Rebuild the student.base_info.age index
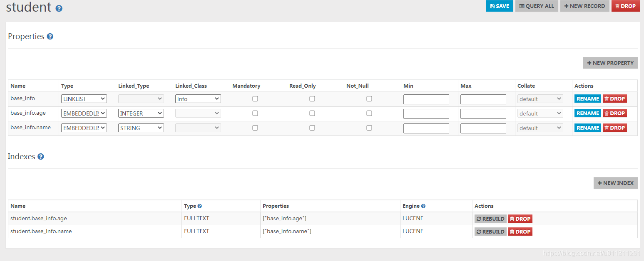 click(x=490, y=219)
